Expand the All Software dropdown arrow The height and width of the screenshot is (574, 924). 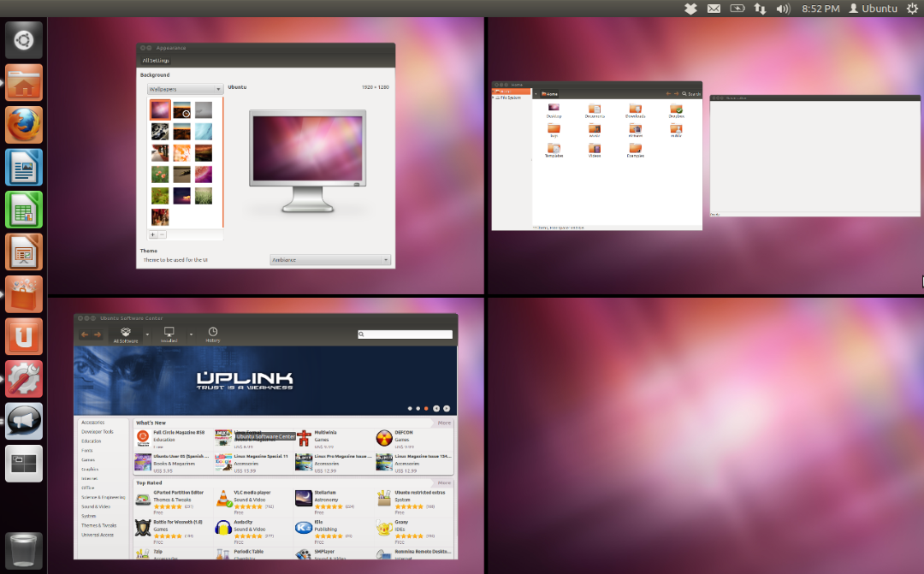[x=147, y=334]
